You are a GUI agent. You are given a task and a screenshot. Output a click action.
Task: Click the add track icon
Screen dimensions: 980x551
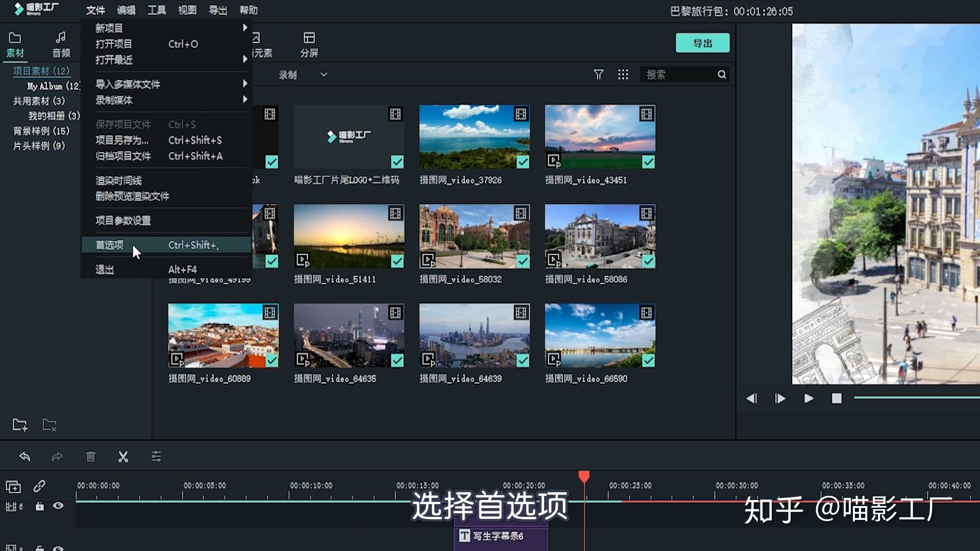pyautogui.click(x=13, y=487)
